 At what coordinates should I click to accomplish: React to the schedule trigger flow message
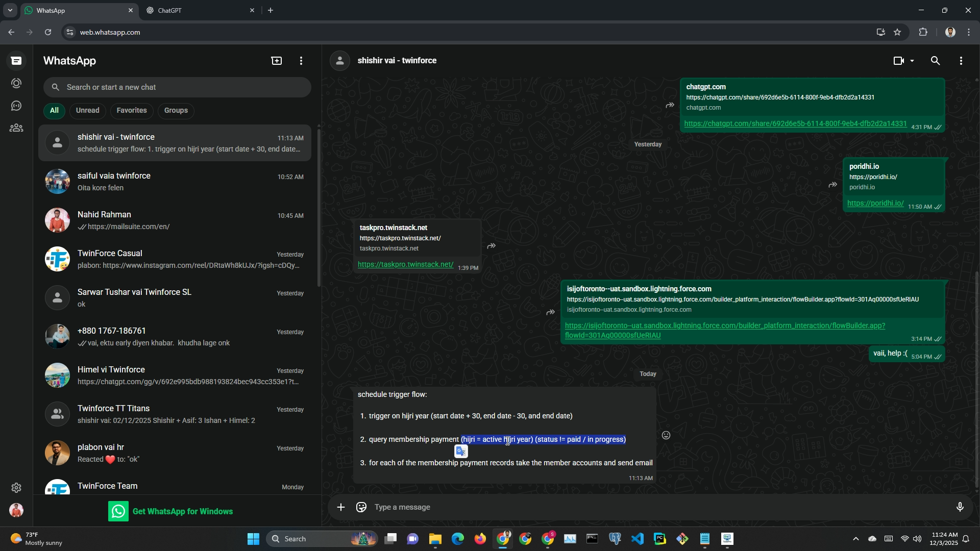pyautogui.click(x=666, y=435)
